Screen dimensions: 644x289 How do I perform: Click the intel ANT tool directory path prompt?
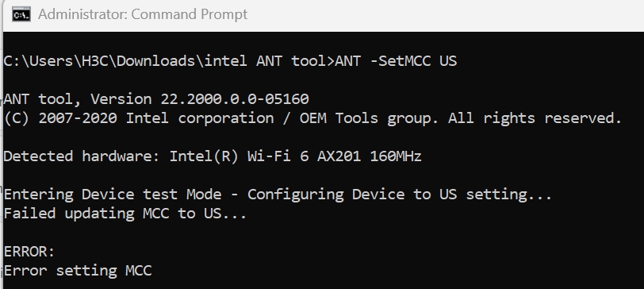point(169,61)
